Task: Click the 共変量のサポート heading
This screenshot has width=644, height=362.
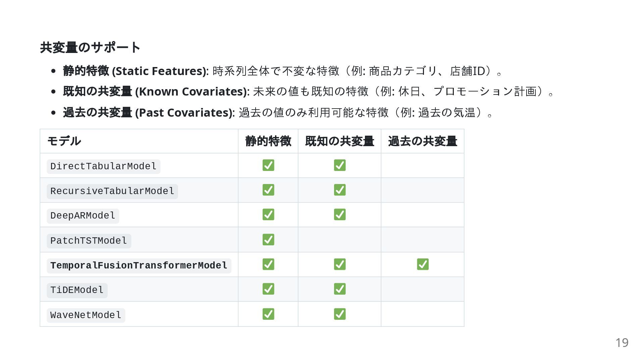Action: 91,47
